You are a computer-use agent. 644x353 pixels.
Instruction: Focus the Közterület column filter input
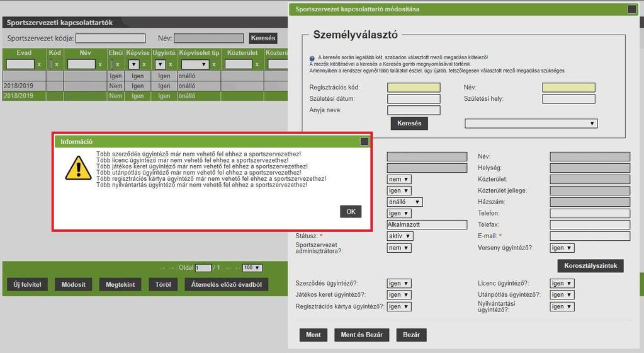[239, 64]
